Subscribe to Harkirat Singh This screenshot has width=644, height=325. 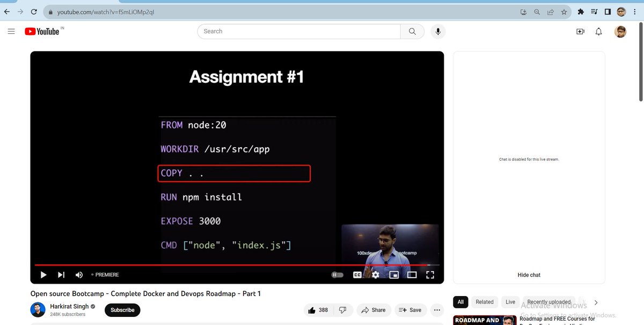click(122, 310)
